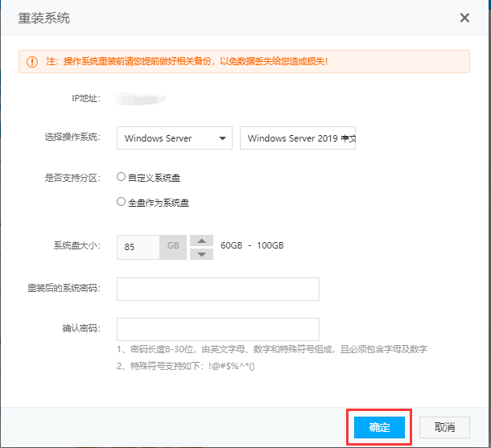Click the 60GB - 100GB range text
Viewport: 491px width, 448px height.
(252, 246)
